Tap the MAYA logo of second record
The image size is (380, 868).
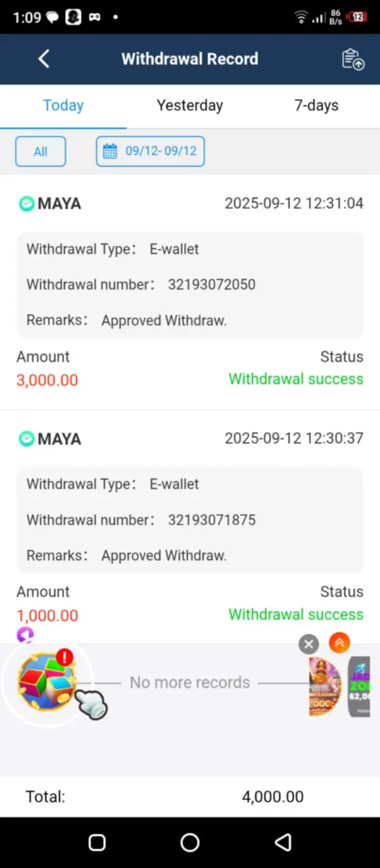[26, 439]
